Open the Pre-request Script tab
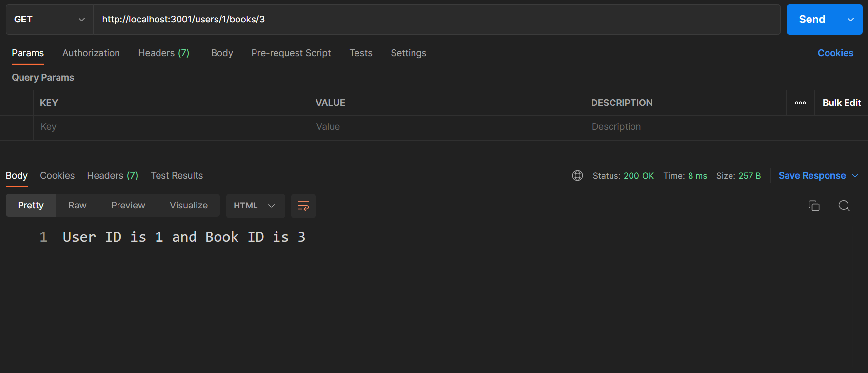 (x=291, y=53)
